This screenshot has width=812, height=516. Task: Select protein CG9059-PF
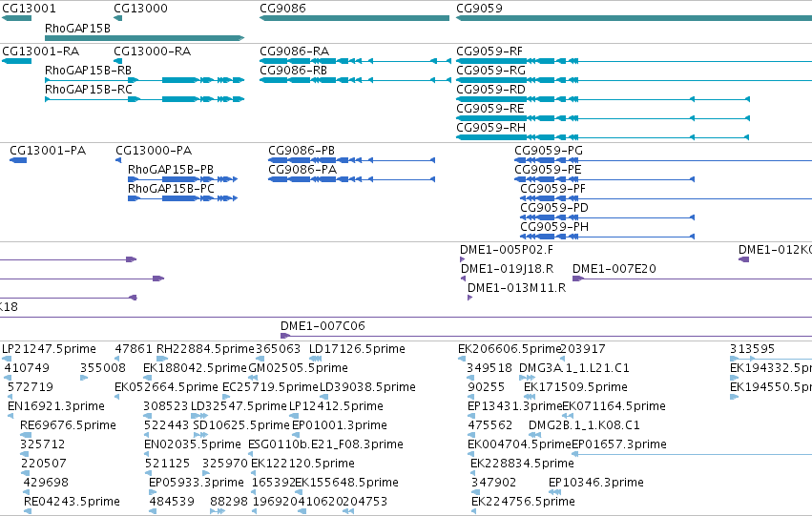tap(552, 189)
